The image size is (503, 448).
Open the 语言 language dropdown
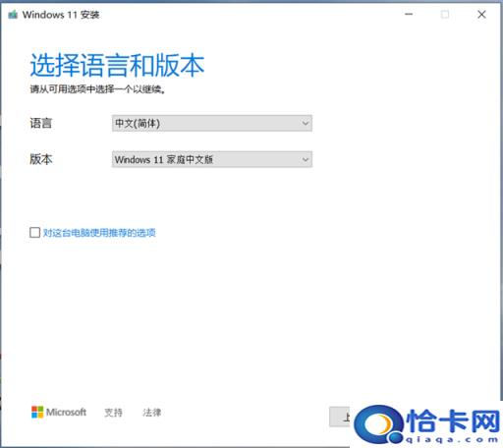coord(212,123)
